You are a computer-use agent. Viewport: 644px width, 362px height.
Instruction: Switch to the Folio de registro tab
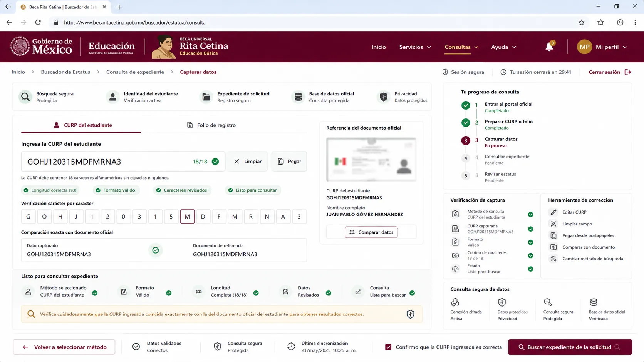pos(211,125)
